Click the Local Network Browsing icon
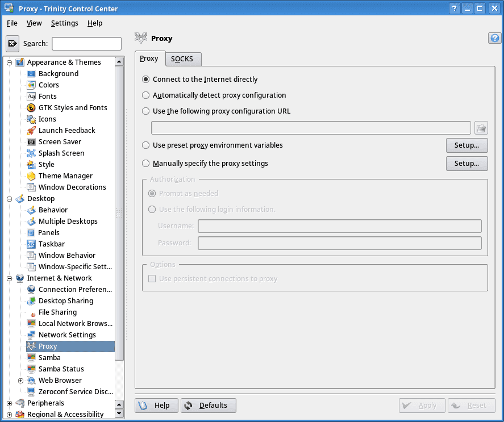This screenshot has width=504, height=422. click(31, 324)
